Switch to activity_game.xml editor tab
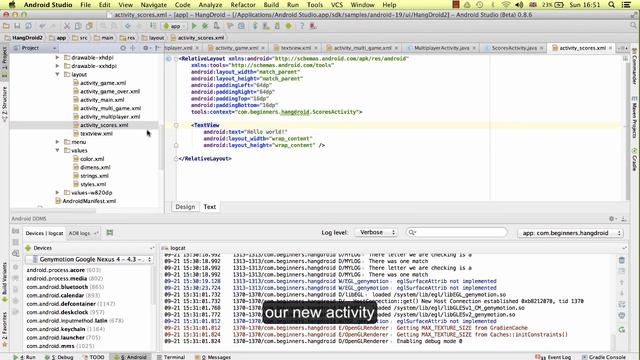 point(236,48)
